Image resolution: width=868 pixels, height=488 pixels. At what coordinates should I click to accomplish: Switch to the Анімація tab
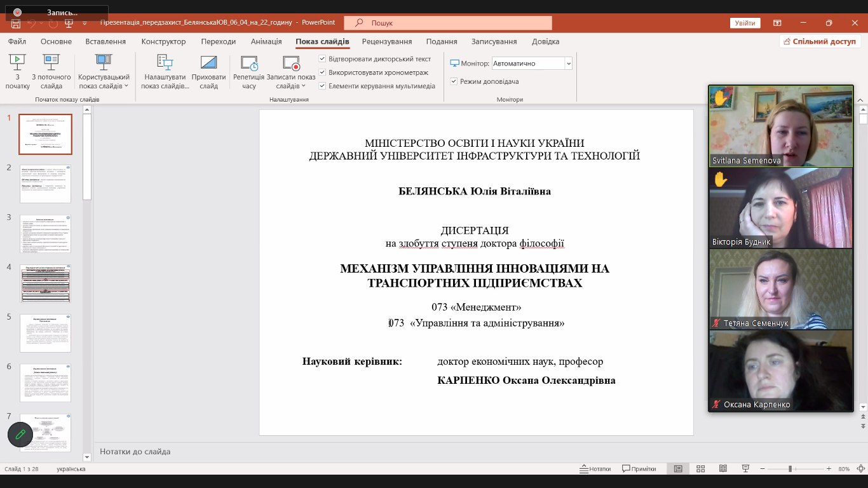click(266, 41)
